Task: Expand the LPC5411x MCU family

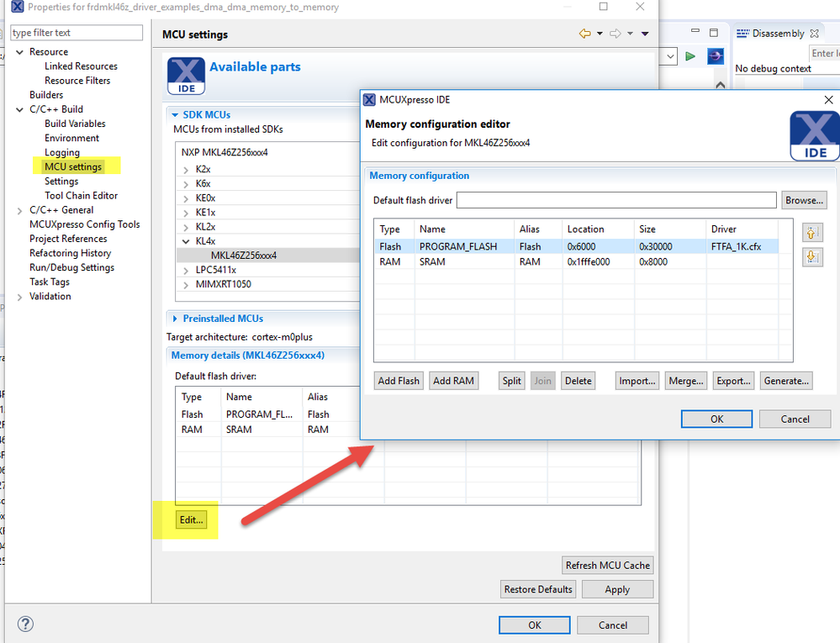Action: [186, 271]
